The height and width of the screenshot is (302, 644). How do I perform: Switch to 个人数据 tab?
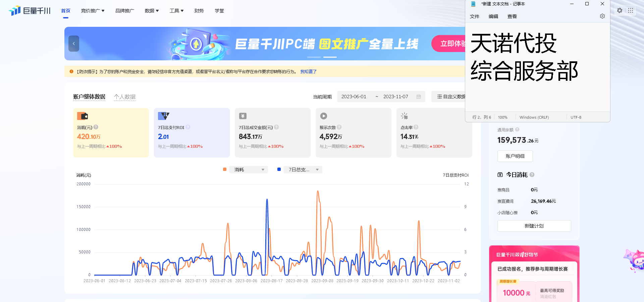tap(125, 97)
